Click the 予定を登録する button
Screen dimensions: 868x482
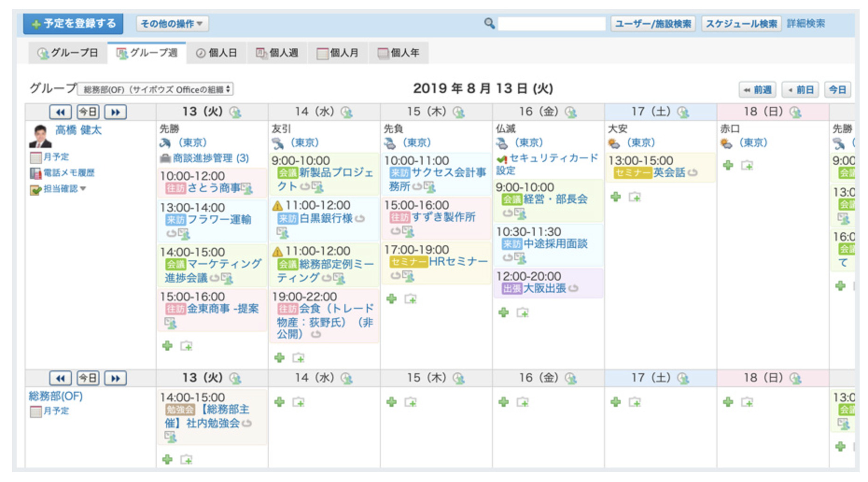click(72, 24)
